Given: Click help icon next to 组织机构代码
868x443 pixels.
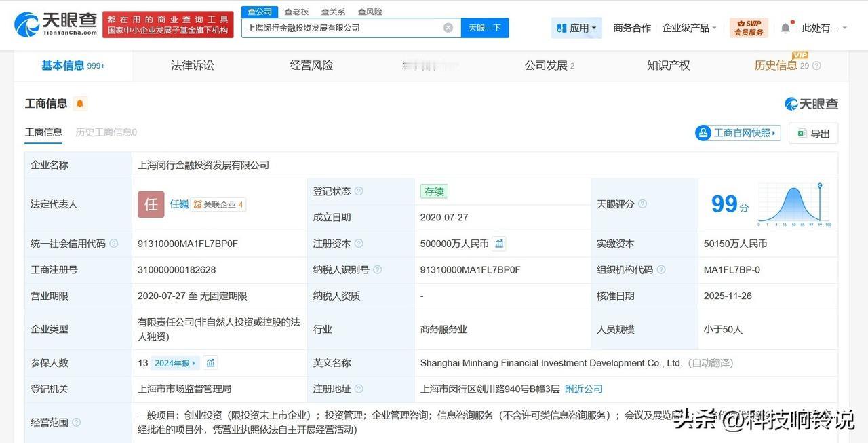Looking at the screenshot, I should (661, 270).
